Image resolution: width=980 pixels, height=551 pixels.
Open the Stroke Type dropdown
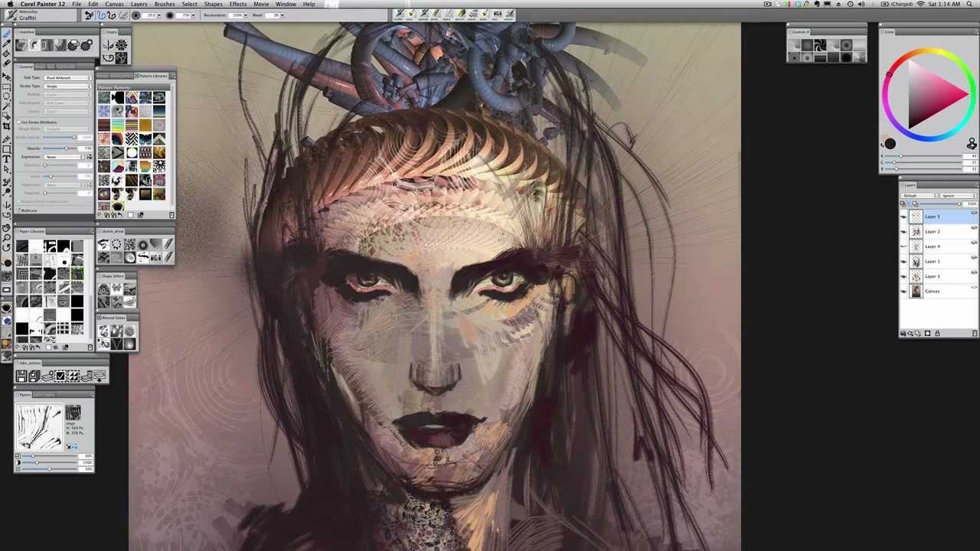67,86
